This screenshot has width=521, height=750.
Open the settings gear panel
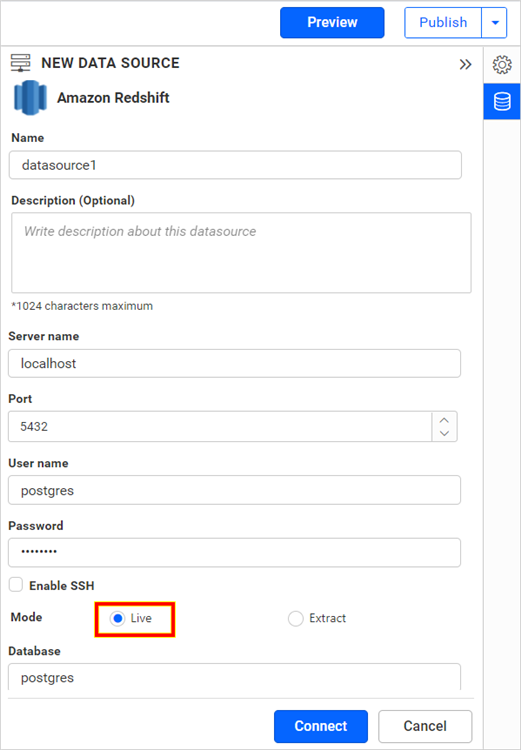[x=502, y=65]
